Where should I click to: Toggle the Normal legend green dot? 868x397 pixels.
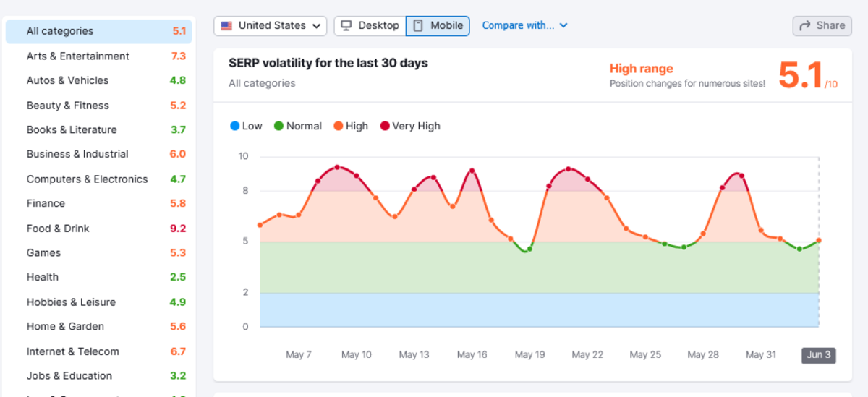[x=278, y=126]
